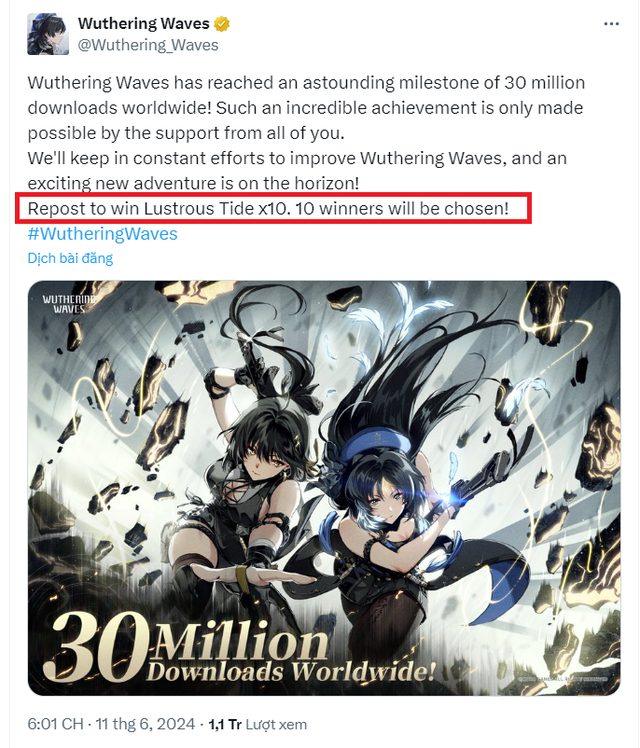Click the Downloads Worldwide! banner text
Image resolution: width=640 pixels, height=748 pixels.
pos(290,672)
